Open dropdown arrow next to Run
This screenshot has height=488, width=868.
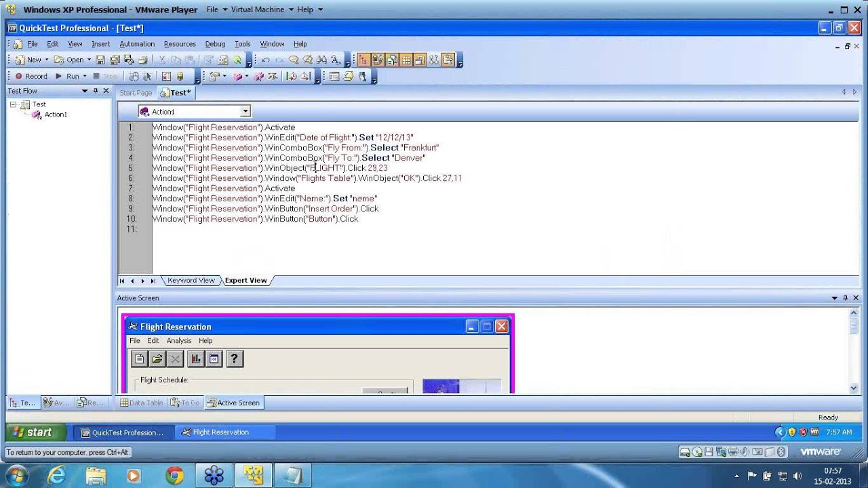(x=85, y=77)
